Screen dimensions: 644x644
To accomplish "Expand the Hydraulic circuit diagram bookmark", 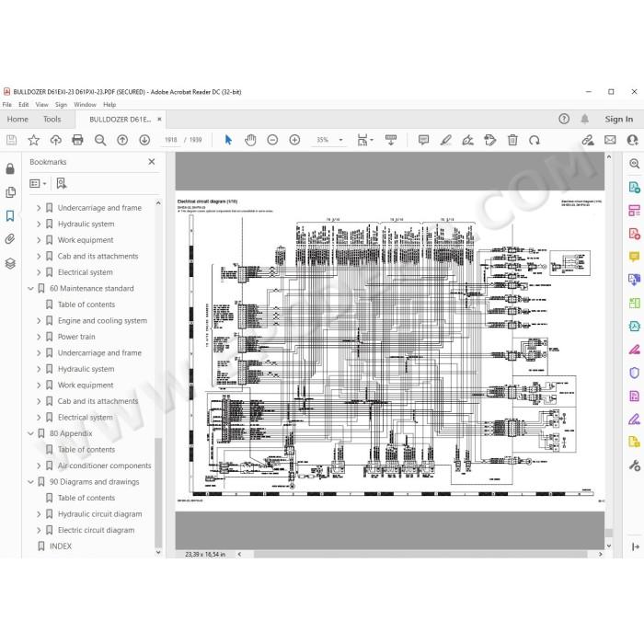I will point(39,513).
